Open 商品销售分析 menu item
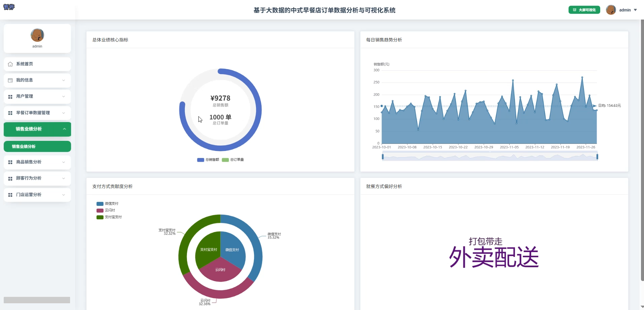This screenshot has width=644, height=310. (37, 162)
